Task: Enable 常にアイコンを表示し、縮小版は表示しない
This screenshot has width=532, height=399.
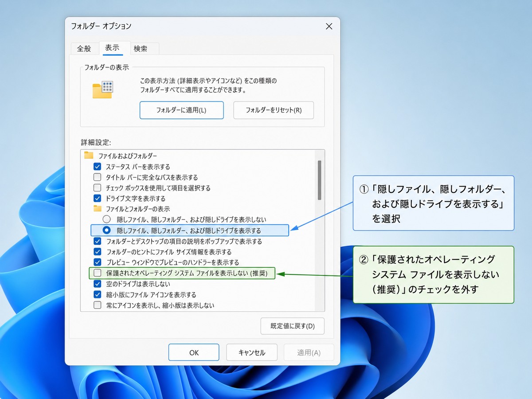Action: [98, 305]
